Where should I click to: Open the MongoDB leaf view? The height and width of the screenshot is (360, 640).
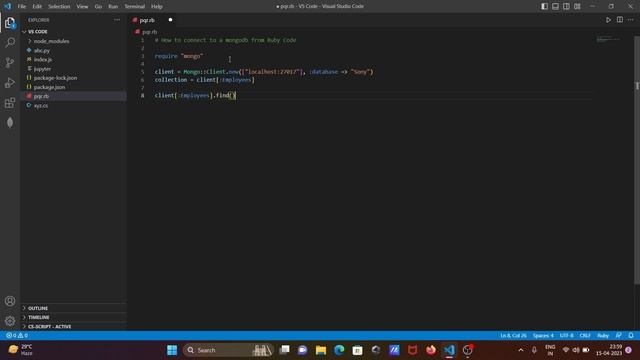coord(10,122)
